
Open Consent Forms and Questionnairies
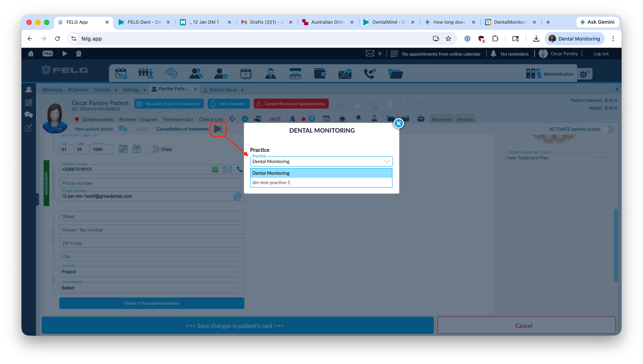coord(291,104)
